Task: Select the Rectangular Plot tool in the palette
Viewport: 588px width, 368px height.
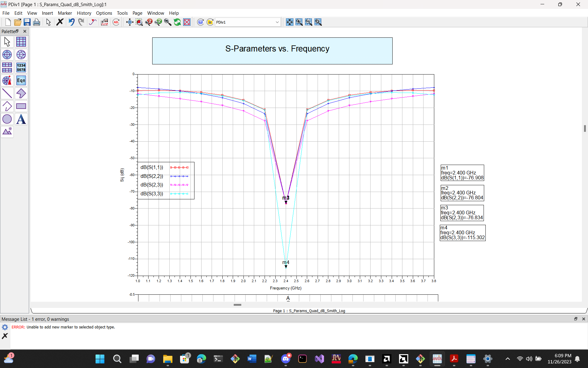Action: coord(21,41)
